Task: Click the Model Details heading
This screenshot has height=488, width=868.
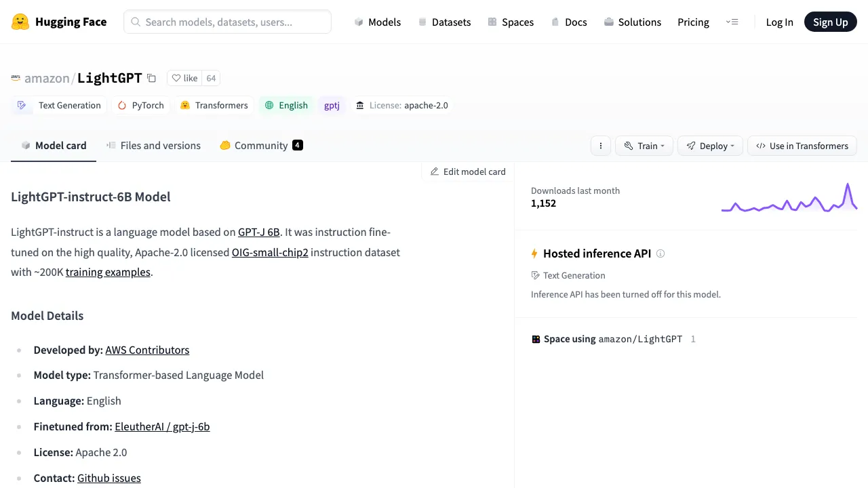Action: coord(47,316)
